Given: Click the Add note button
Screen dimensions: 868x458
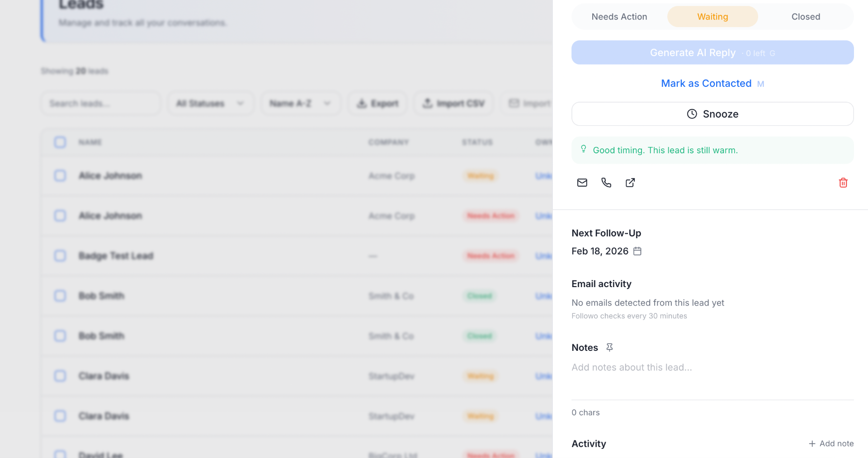Looking at the screenshot, I should (831, 444).
